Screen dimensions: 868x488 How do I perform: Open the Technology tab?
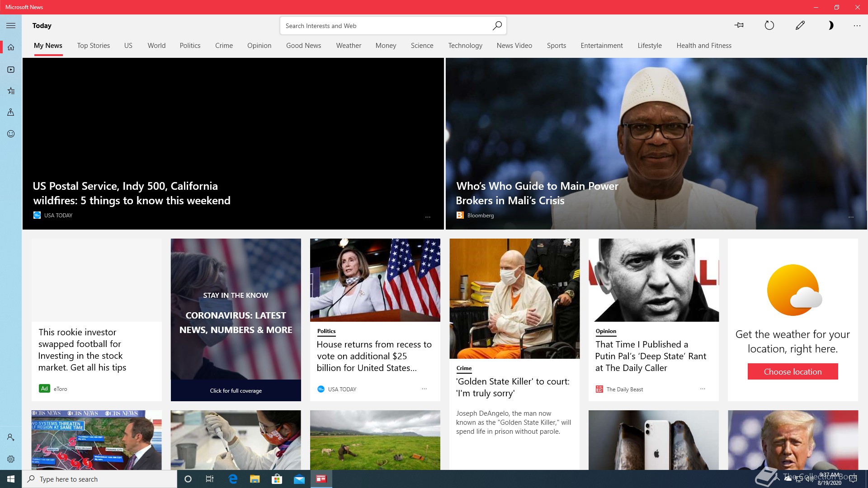tap(465, 46)
